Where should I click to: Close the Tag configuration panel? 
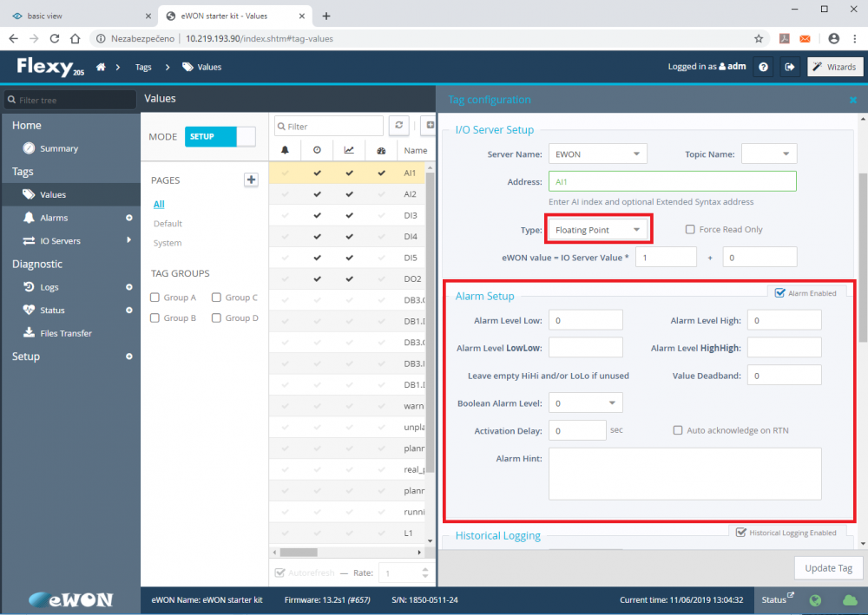(x=853, y=100)
